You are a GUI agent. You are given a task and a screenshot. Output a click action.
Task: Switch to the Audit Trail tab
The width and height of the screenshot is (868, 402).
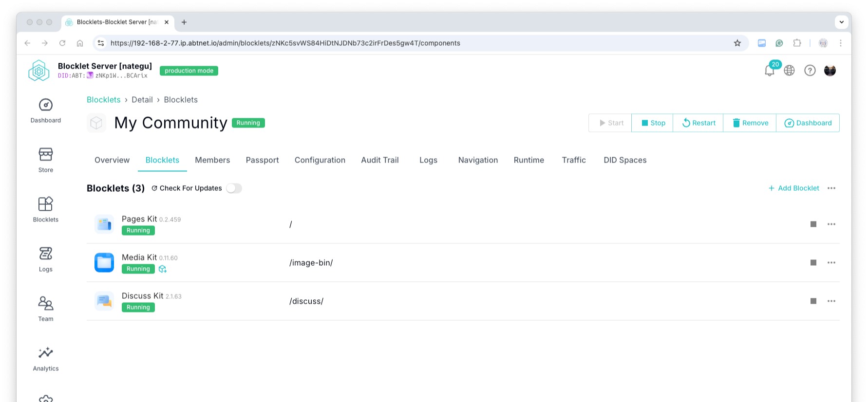(x=379, y=160)
